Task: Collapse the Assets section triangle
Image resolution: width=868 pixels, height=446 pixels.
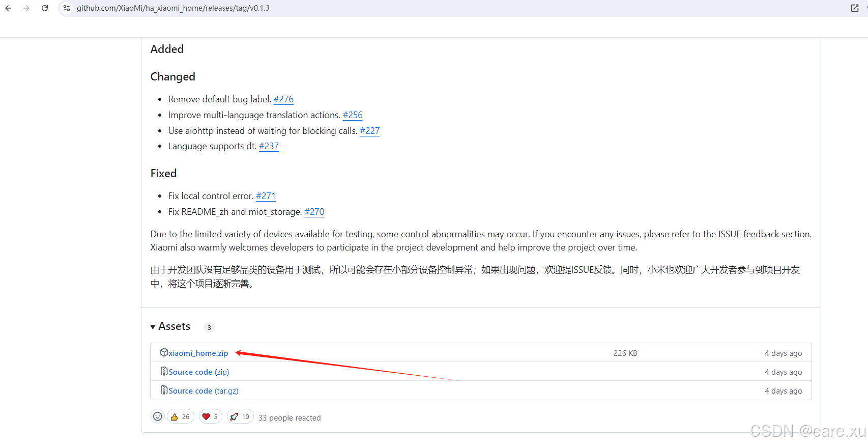Action: point(153,327)
